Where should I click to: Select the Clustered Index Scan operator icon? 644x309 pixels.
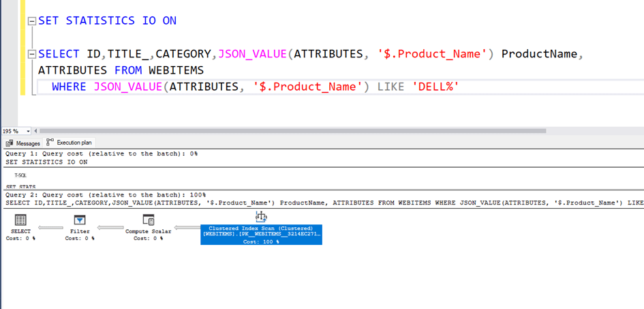pyautogui.click(x=261, y=216)
